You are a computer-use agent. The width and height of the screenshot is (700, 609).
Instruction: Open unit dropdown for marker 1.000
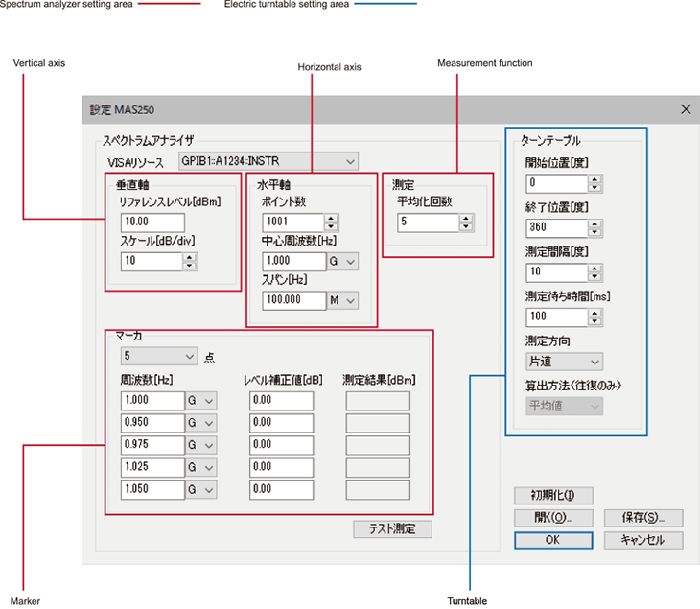tap(201, 401)
